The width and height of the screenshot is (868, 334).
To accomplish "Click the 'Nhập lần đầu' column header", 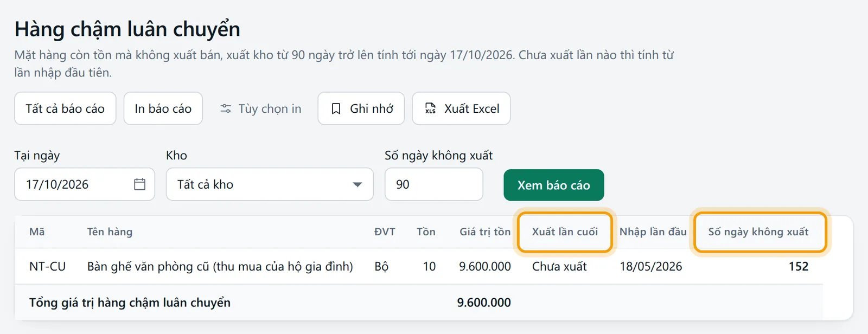I will click(653, 232).
